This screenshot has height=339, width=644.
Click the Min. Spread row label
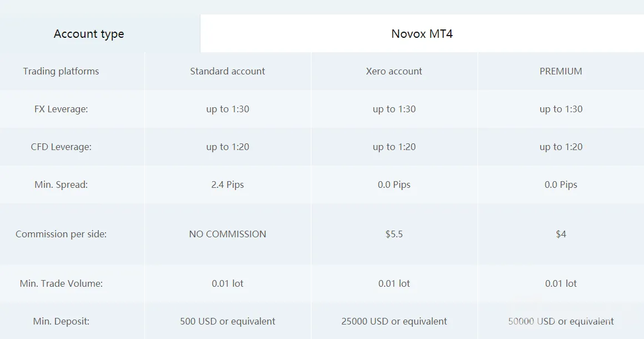pyautogui.click(x=61, y=185)
